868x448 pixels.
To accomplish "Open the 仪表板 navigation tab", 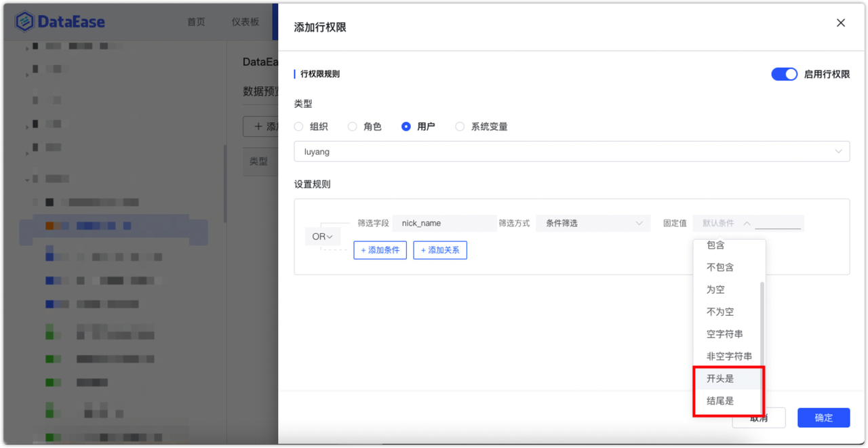I will (245, 22).
